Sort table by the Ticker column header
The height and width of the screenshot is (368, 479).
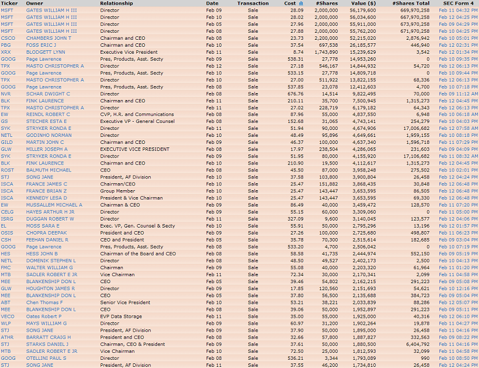click(x=9, y=3)
